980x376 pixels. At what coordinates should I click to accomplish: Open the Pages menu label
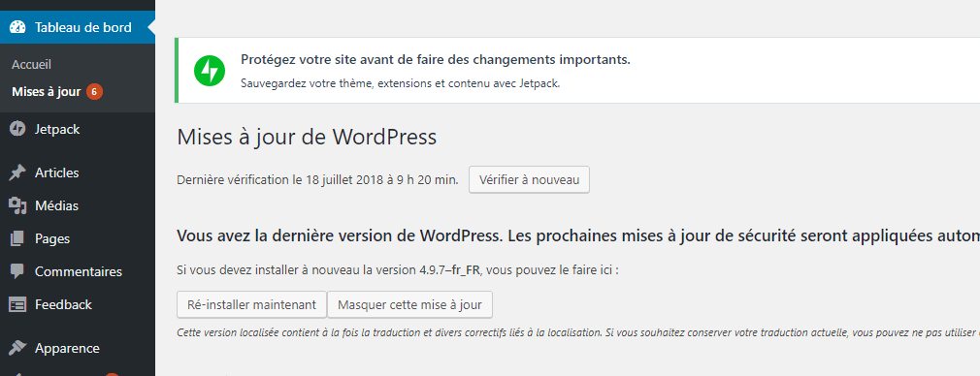tap(52, 238)
